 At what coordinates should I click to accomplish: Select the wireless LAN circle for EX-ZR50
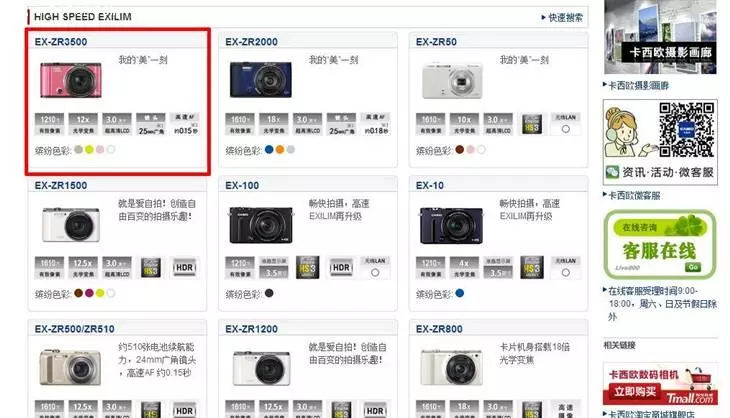pyautogui.click(x=565, y=129)
